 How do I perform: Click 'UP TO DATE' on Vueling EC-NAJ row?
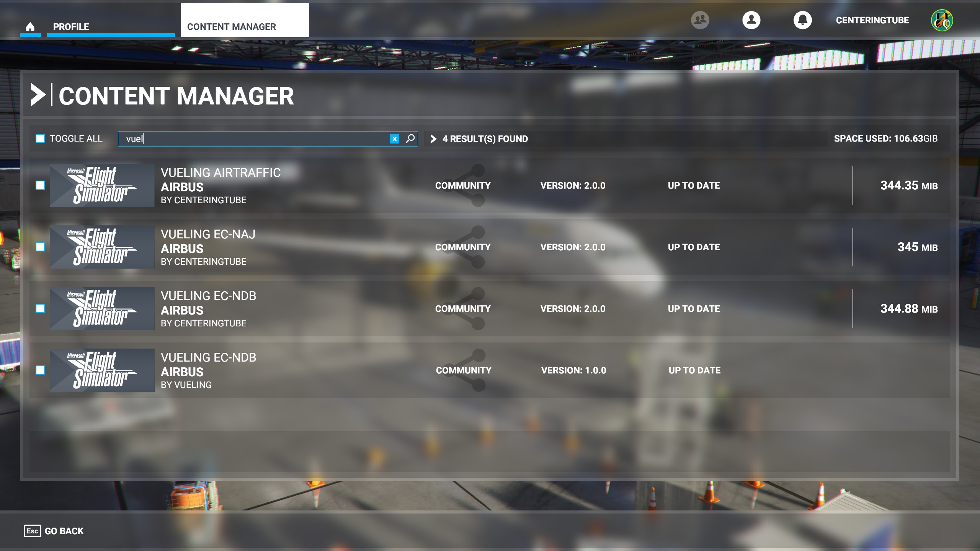(x=694, y=247)
